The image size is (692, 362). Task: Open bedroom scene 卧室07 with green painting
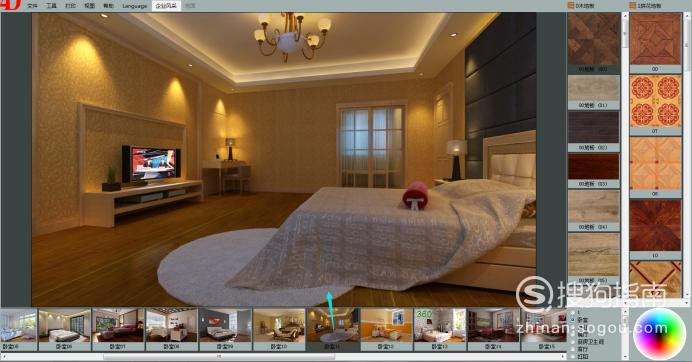118,329
